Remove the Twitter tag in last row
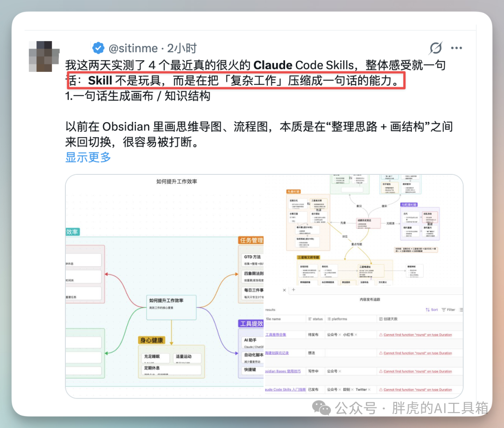Image resolution: width=504 pixels, height=428 pixels. tap(370, 390)
